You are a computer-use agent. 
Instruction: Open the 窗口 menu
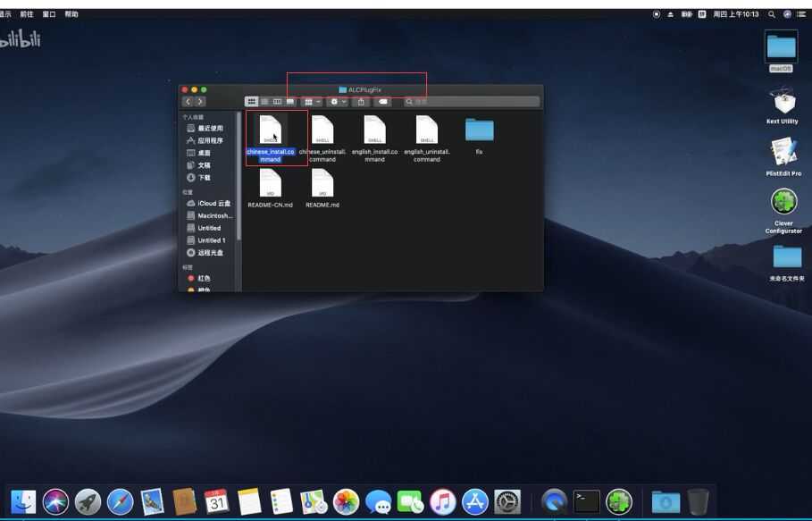click(x=48, y=14)
